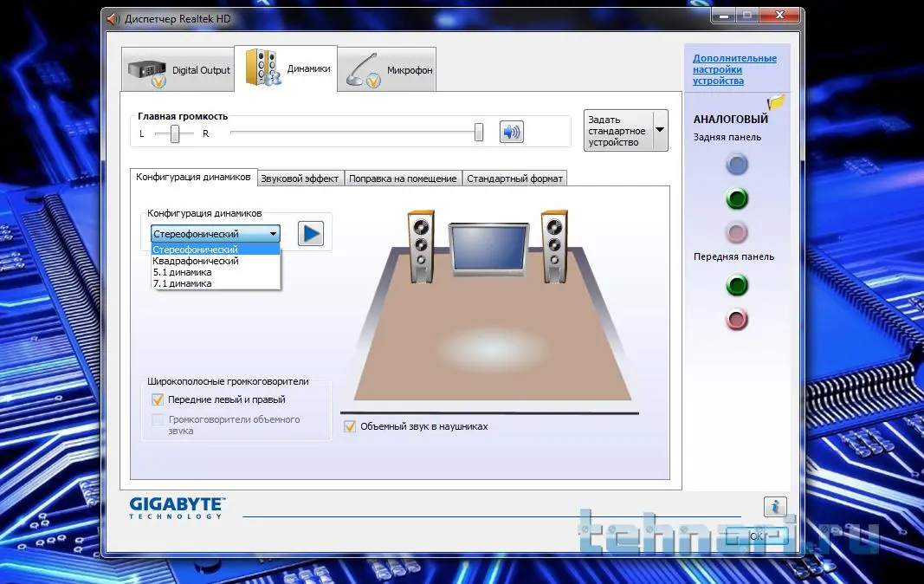Play the speaker configuration test sound

311,234
